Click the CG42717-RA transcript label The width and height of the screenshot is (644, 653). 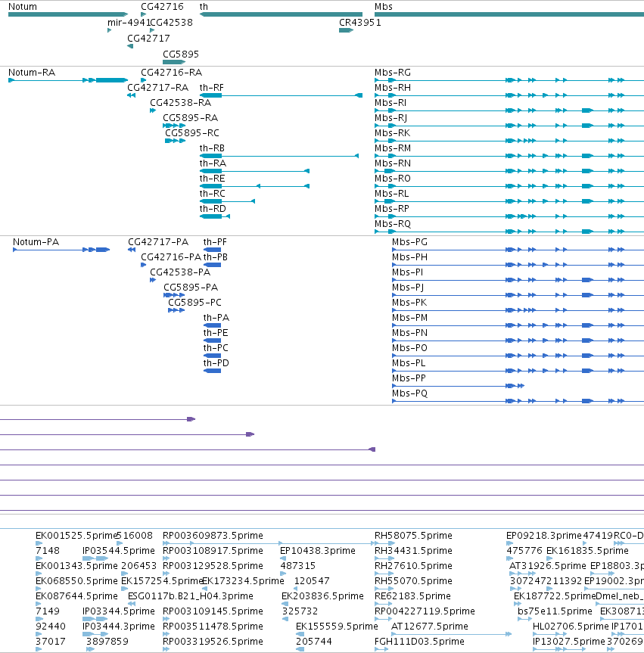(x=158, y=88)
